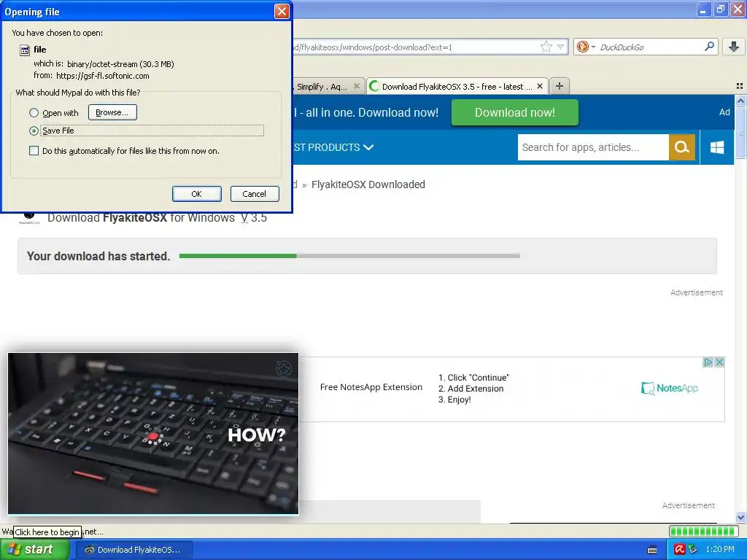Open the Windows platform selector icon
Viewport: 747px width, 560px height.
click(717, 147)
